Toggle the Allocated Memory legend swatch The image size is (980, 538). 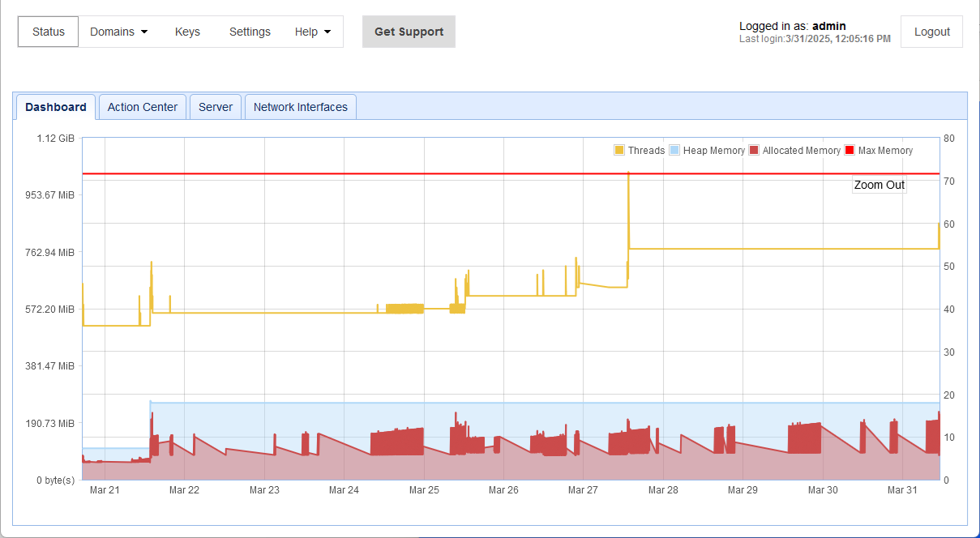754,151
